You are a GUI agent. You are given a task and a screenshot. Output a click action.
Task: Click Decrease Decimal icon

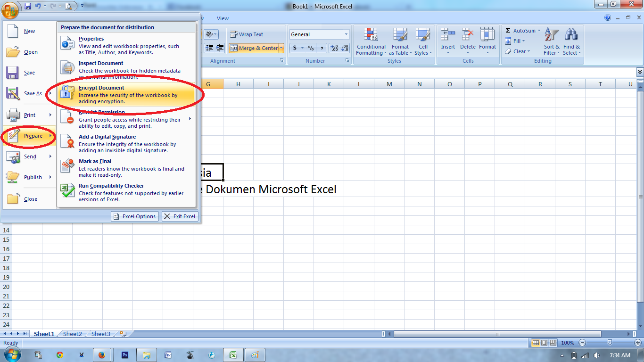point(345,48)
